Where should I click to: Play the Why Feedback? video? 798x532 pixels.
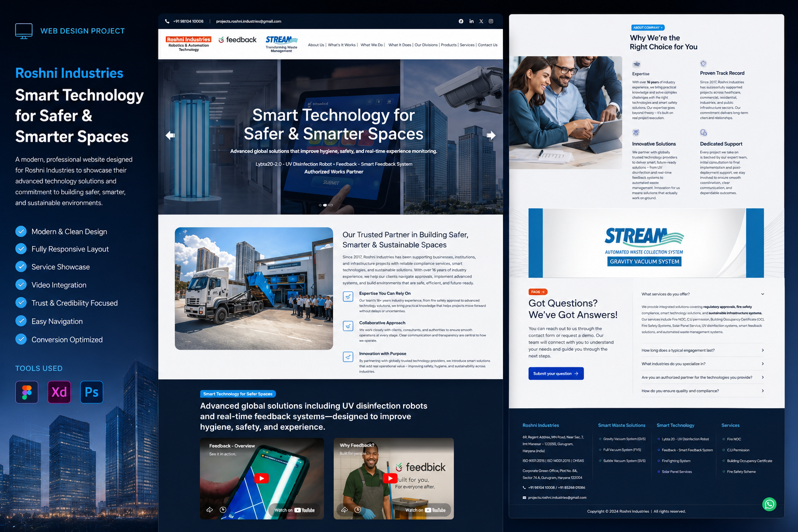coord(390,478)
